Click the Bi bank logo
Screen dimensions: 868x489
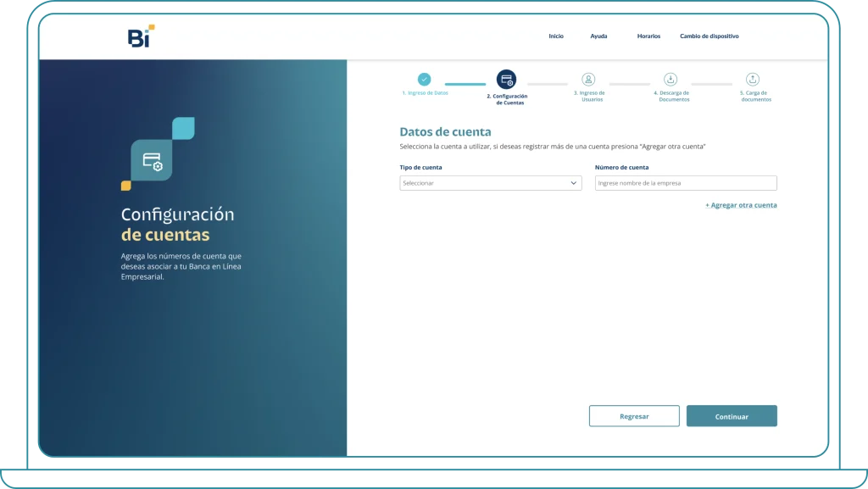point(141,36)
